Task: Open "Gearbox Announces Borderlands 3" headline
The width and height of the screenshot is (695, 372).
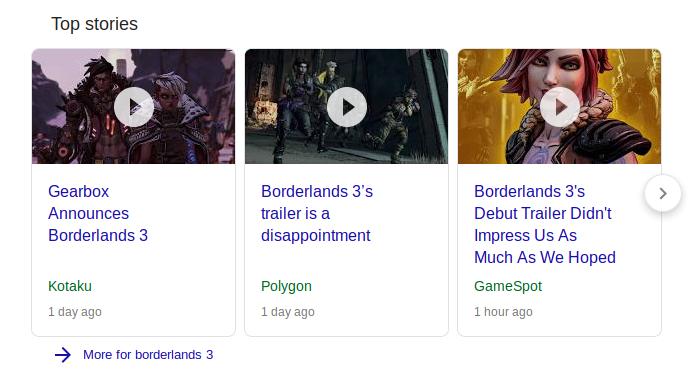Action: point(98,213)
